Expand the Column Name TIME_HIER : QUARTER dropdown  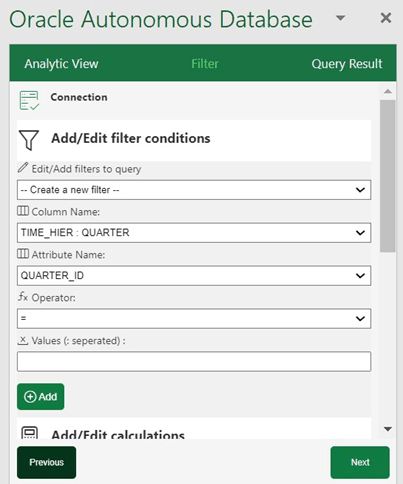point(194,233)
